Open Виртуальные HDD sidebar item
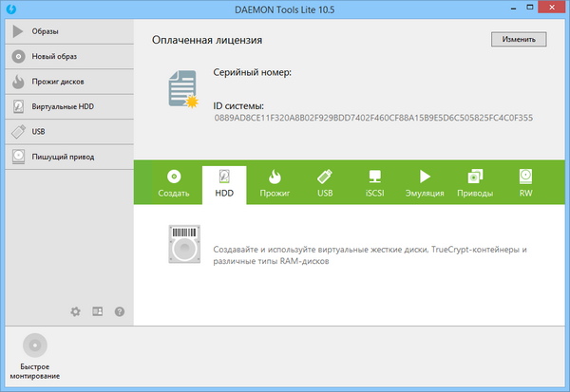Screen dimensions: 570x392 [66, 106]
